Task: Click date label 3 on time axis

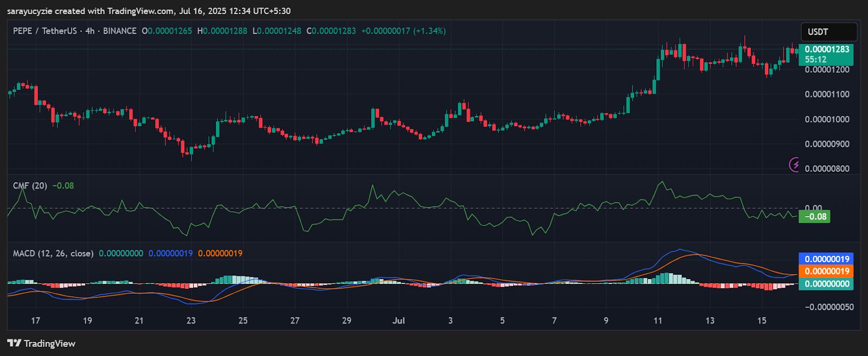Action: click(x=450, y=321)
